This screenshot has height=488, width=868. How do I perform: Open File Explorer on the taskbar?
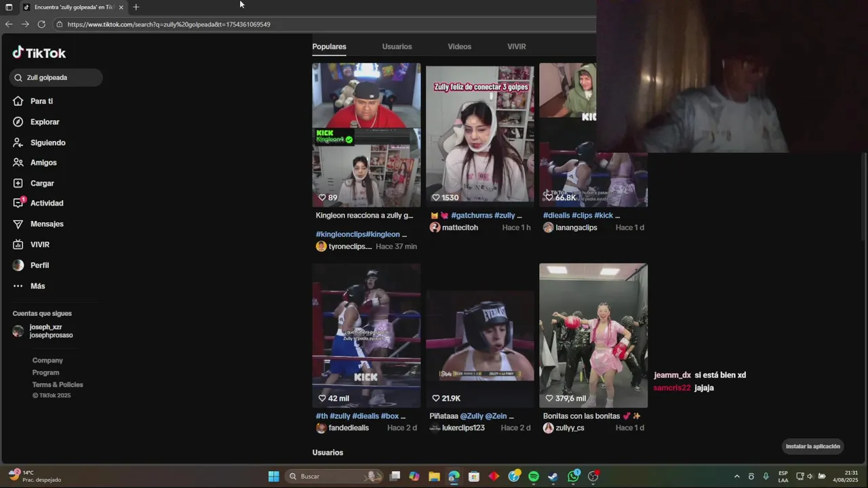[434, 476]
